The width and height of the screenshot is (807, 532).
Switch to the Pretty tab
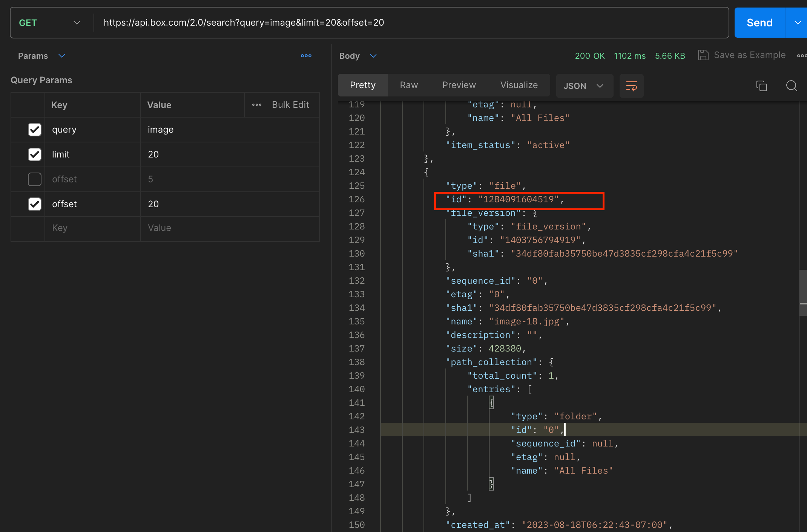(x=363, y=85)
